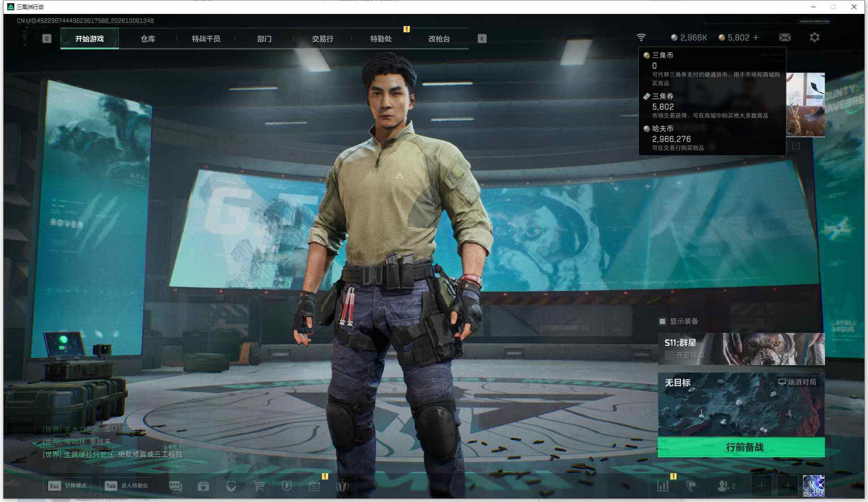Click the Q key navigation icon
The height and width of the screenshot is (502, 868).
[47, 39]
